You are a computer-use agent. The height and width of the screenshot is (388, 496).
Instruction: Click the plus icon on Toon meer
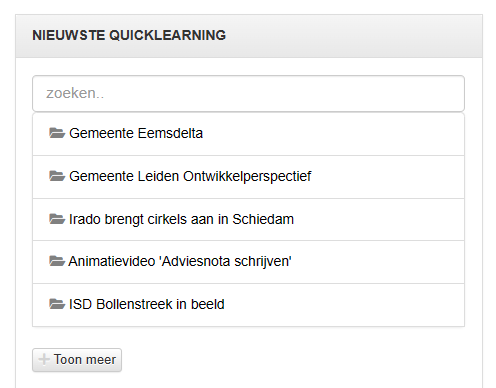point(44,360)
